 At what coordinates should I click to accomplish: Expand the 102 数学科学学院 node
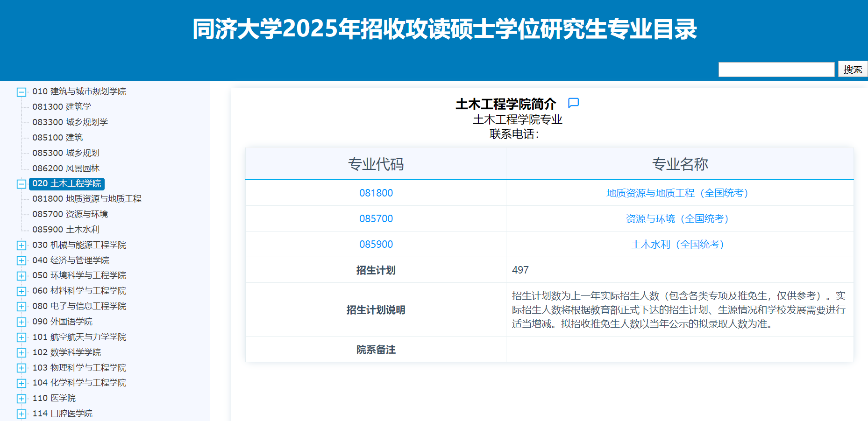(x=21, y=352)
